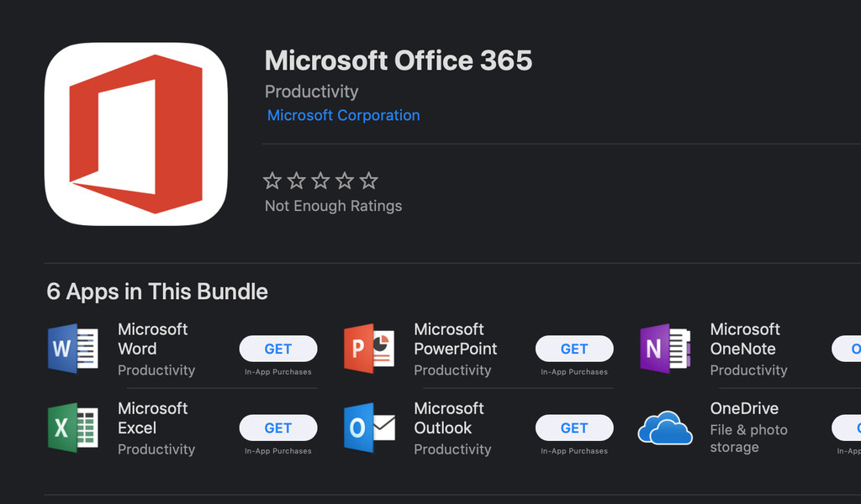This screenshot has height=504, width=861.
Task: Click Productivity label under Microsoft Word
Action: [156, 370]
